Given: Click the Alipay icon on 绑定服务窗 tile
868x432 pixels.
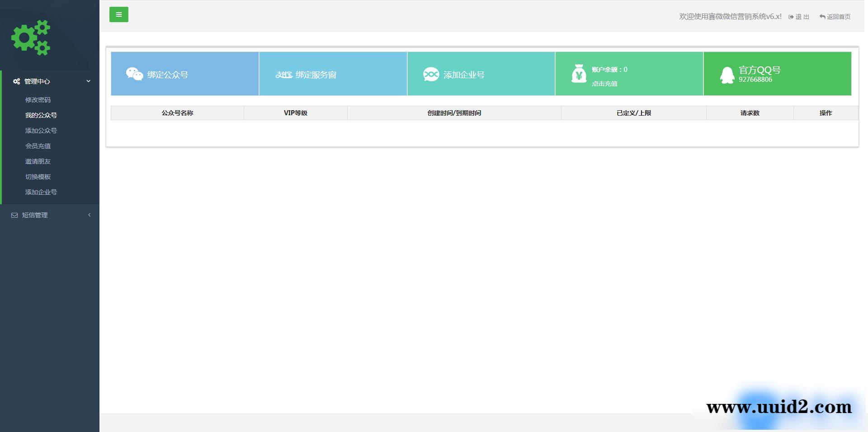Looking at the screenshot, I should pos(283,75).
